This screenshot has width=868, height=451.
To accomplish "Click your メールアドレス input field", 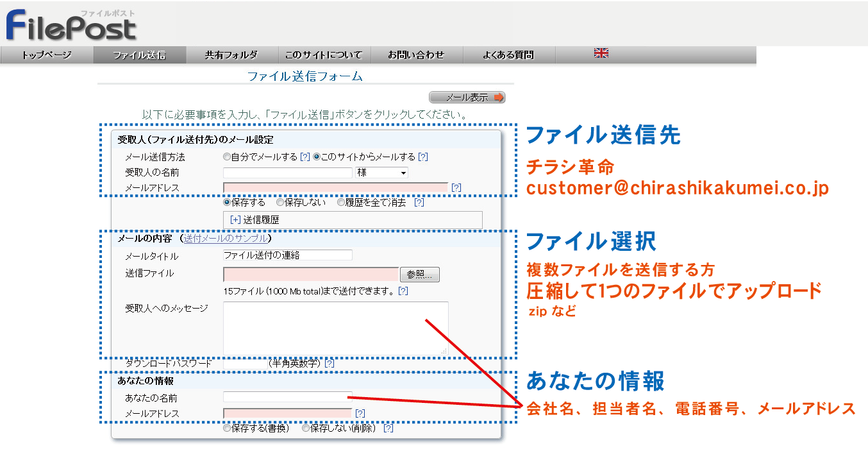I will click(x=288, y=413).
